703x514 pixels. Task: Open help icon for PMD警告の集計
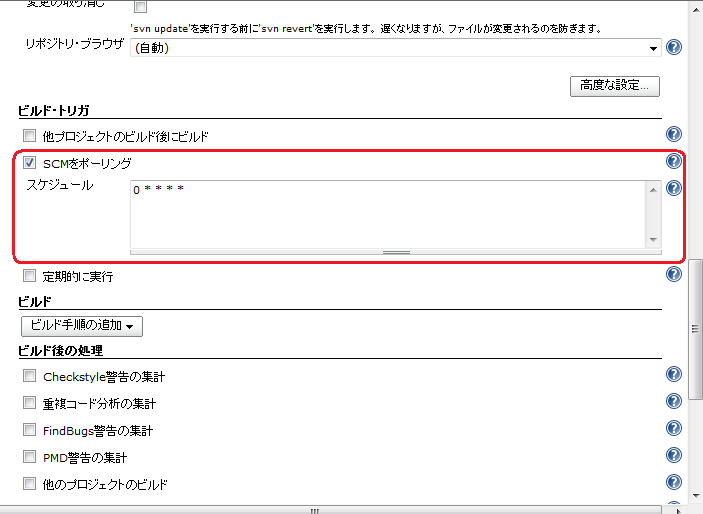(x=674, y=455)
